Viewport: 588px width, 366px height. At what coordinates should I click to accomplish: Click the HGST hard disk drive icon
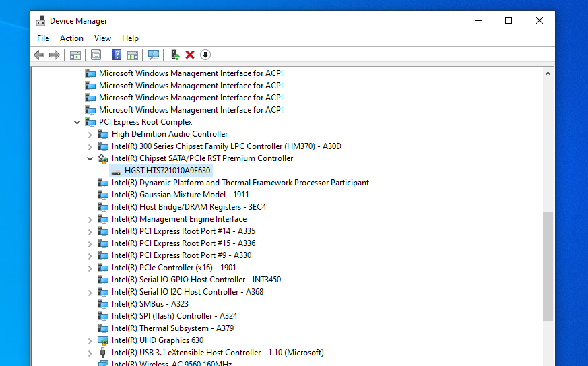click(x=116, y=171)
